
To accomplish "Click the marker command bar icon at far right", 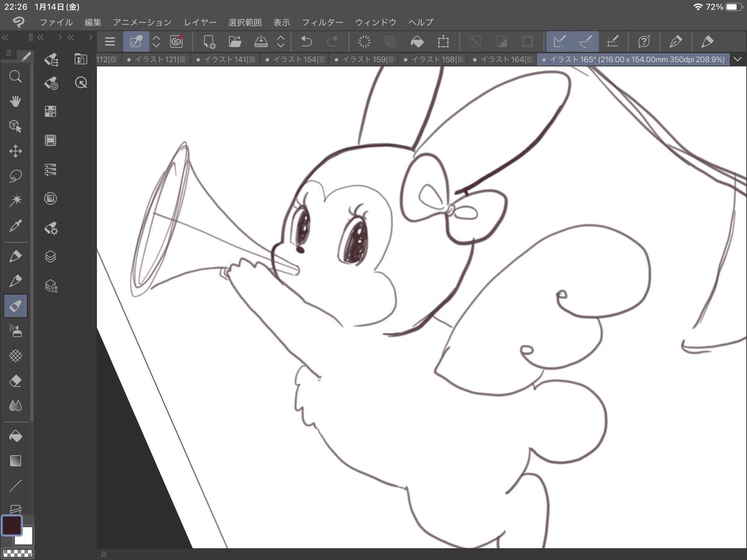I will 707,42.
